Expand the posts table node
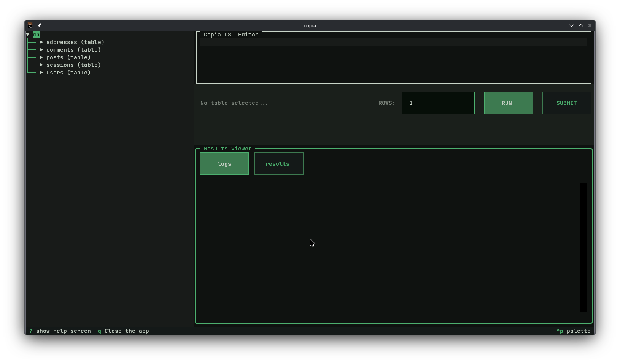 [41, 57]
